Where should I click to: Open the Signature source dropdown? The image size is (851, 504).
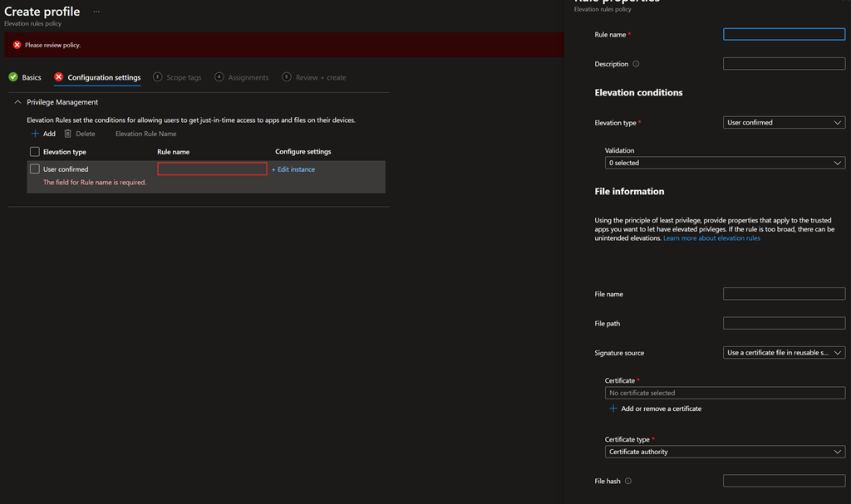tap(784, 353)
